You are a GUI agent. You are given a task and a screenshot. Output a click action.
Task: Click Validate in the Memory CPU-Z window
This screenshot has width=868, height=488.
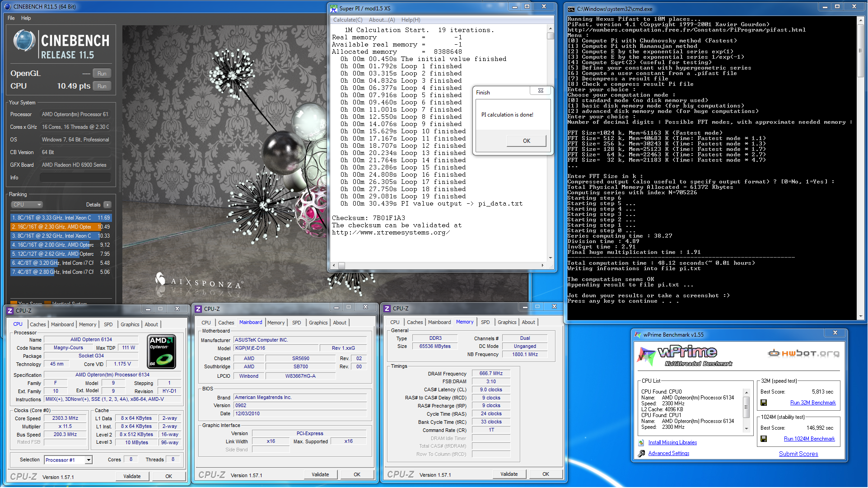pyautogui.click(x=509, y=474)
